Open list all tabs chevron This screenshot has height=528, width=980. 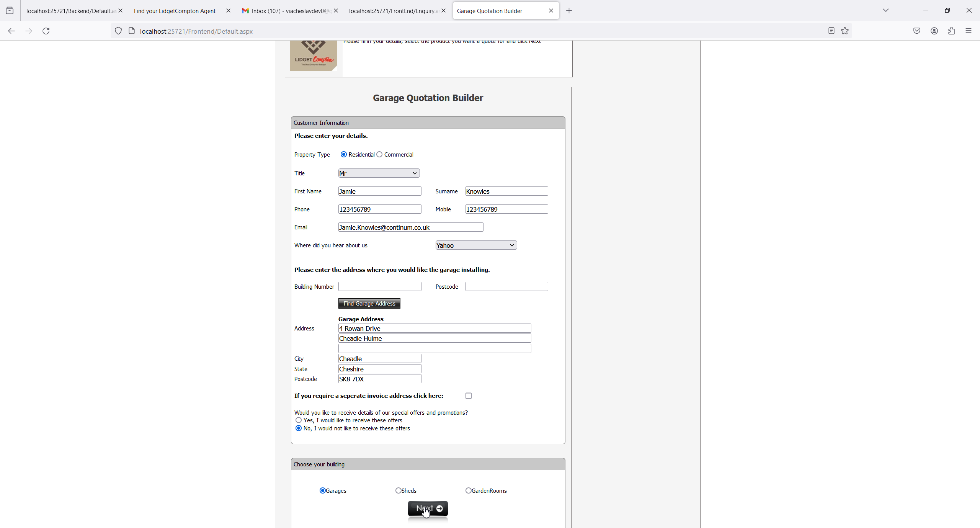tap(885, 11)
